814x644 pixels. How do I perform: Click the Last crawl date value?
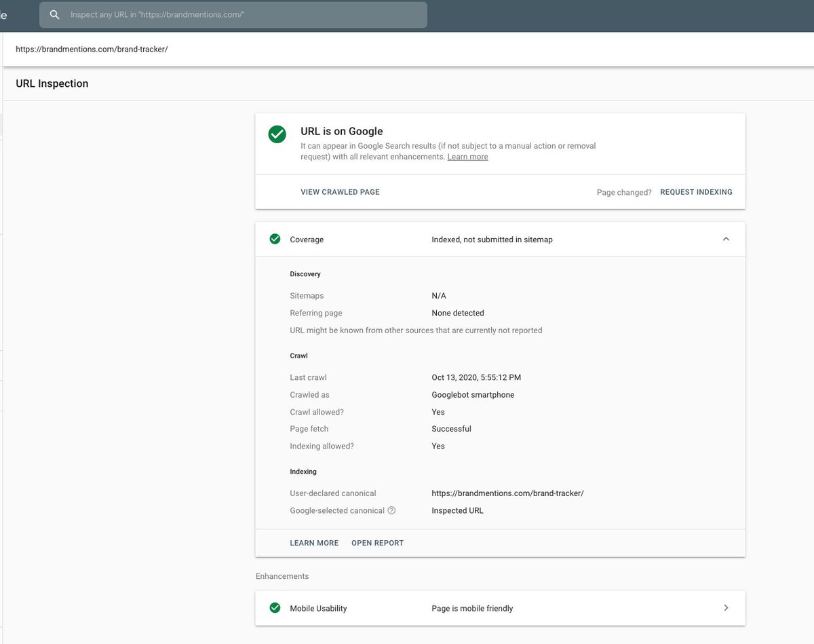[476, 377]
